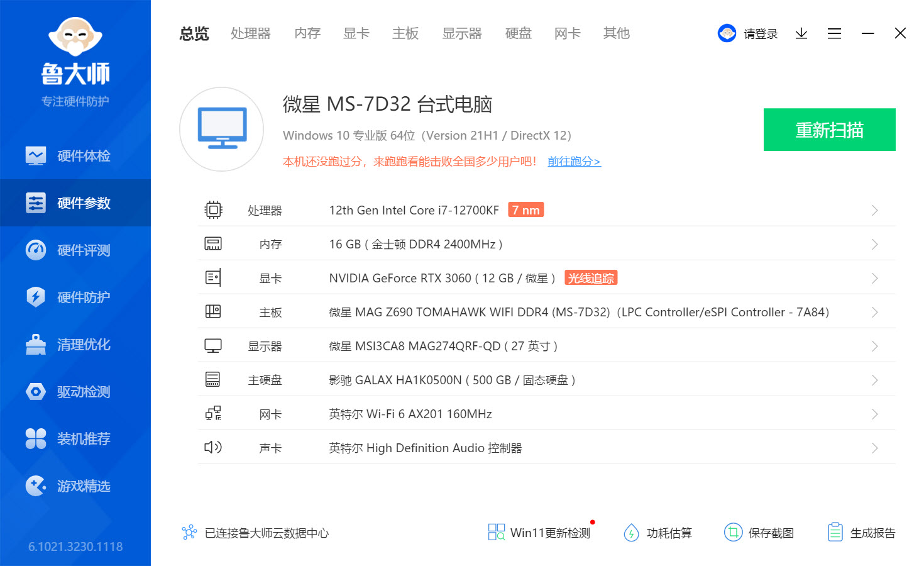The image size is (924, 566).
Task: Expand the 处理器 CPU details row
Action: (x=874, y=210)
